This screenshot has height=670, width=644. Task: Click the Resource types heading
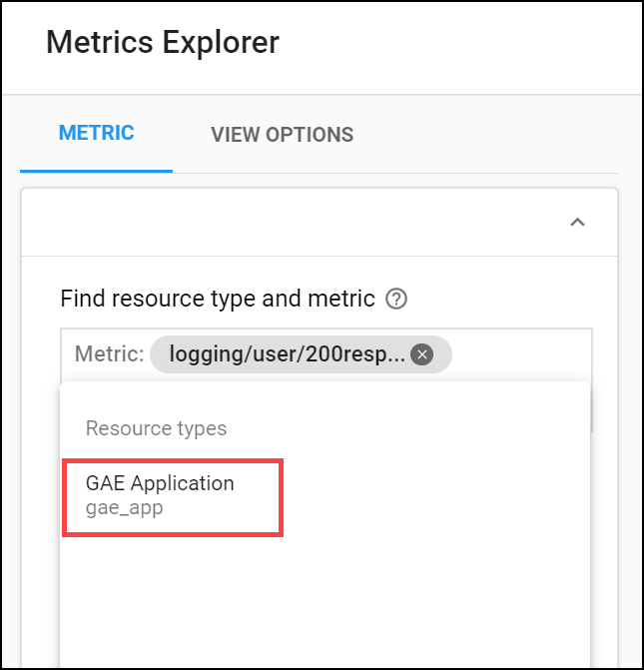click(x=156, y=428)
